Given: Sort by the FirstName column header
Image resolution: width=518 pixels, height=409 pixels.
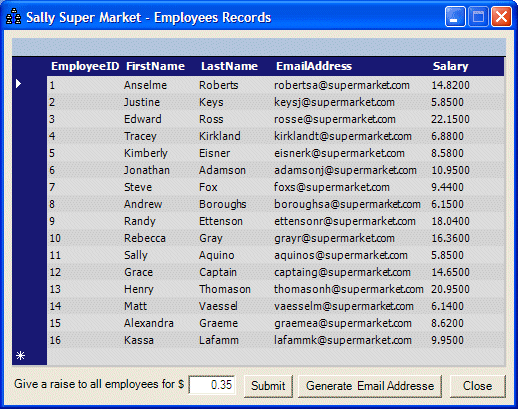Looking at the screenshot, I should (155, 66).
